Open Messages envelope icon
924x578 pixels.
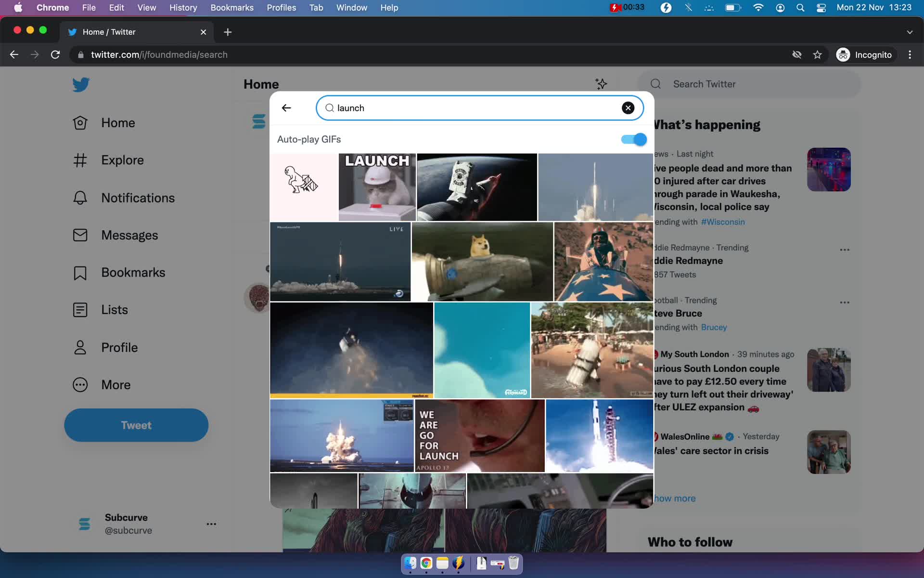click(80, 235)
